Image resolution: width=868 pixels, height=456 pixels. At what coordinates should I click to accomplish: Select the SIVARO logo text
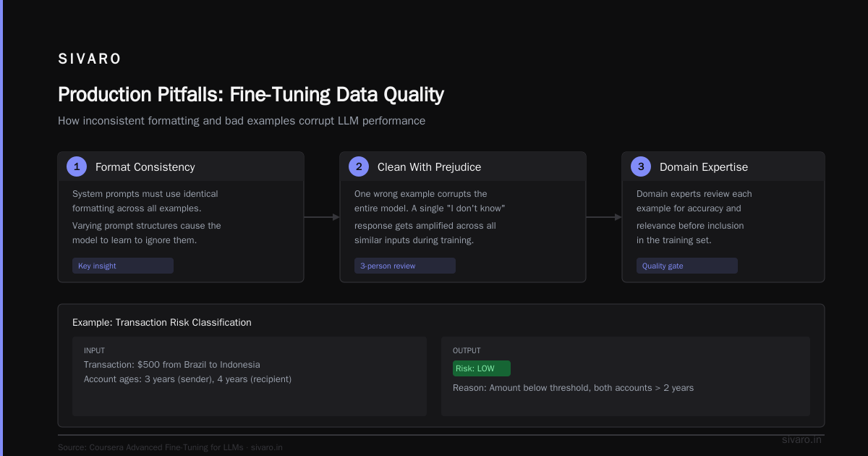click(x=90, y=59)
